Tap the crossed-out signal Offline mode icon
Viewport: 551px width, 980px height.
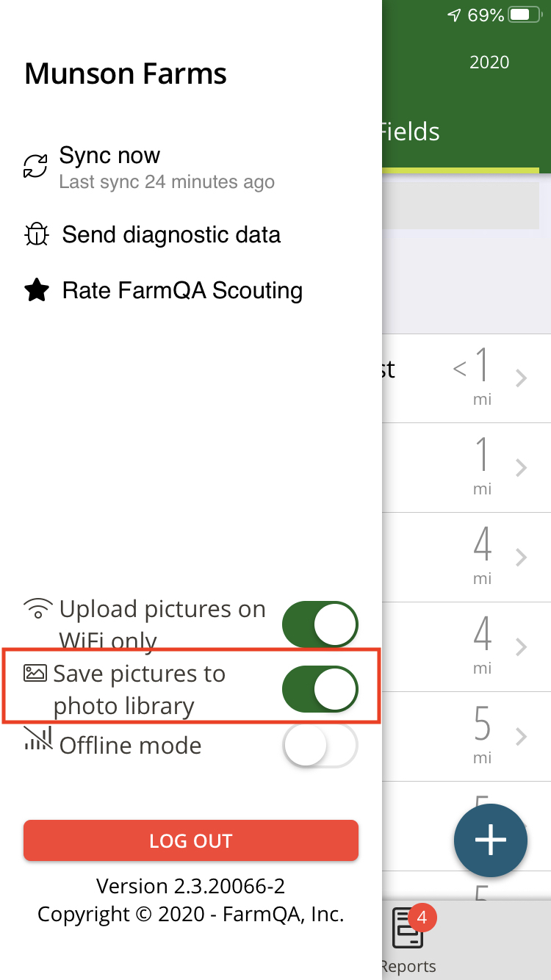coord(37,738)
